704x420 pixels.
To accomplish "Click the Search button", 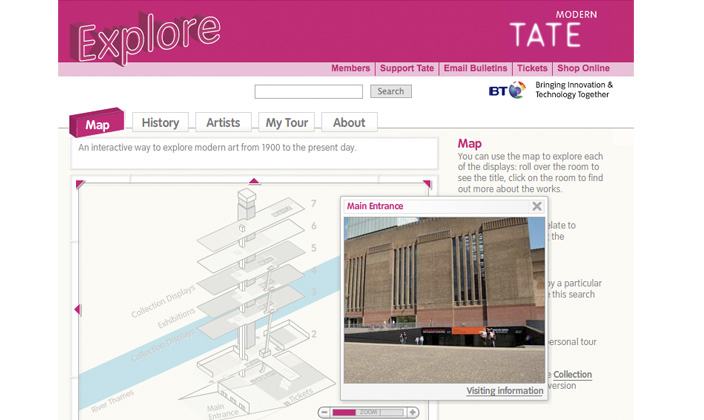I will tap(391, 91).
